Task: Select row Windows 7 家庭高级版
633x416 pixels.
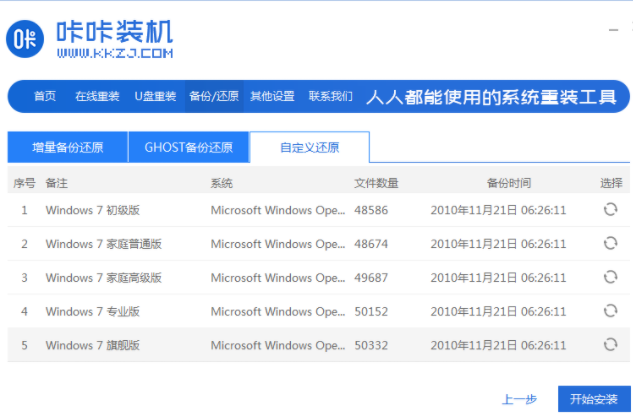Action: pos(319,277)
